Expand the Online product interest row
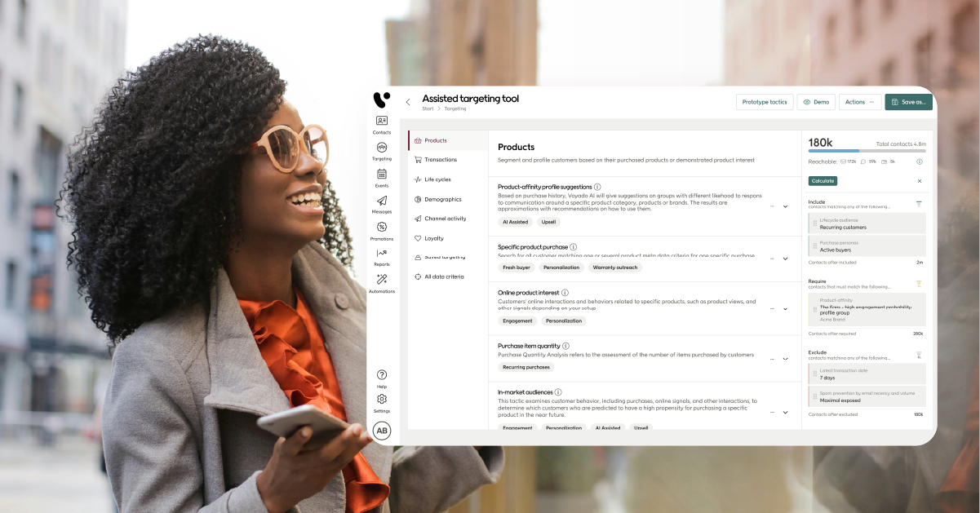Viewport: 980px width, 513px height. point(785,309)
